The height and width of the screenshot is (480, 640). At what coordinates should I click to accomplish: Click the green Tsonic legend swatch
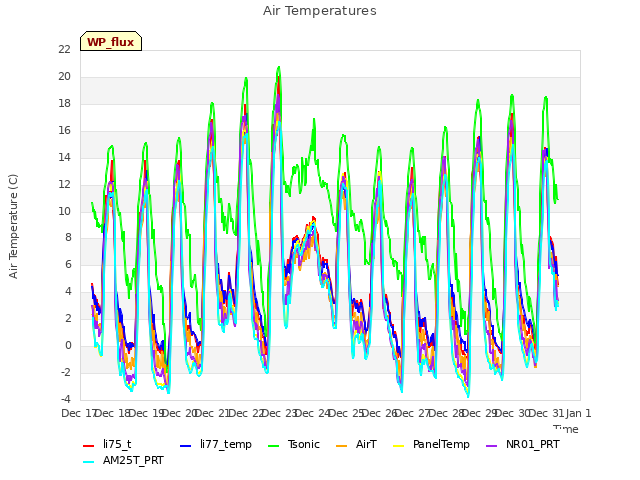coord(273,445)
